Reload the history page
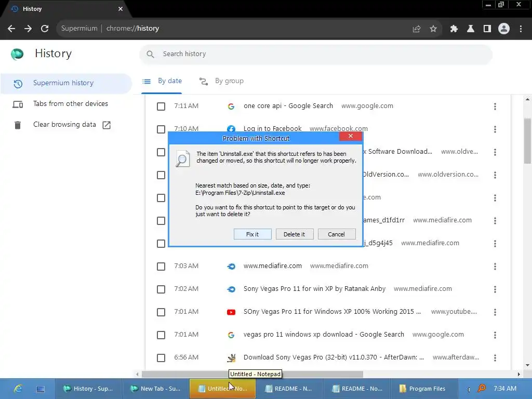This screenshot has width=532, height=399. [x=45, y=29]
